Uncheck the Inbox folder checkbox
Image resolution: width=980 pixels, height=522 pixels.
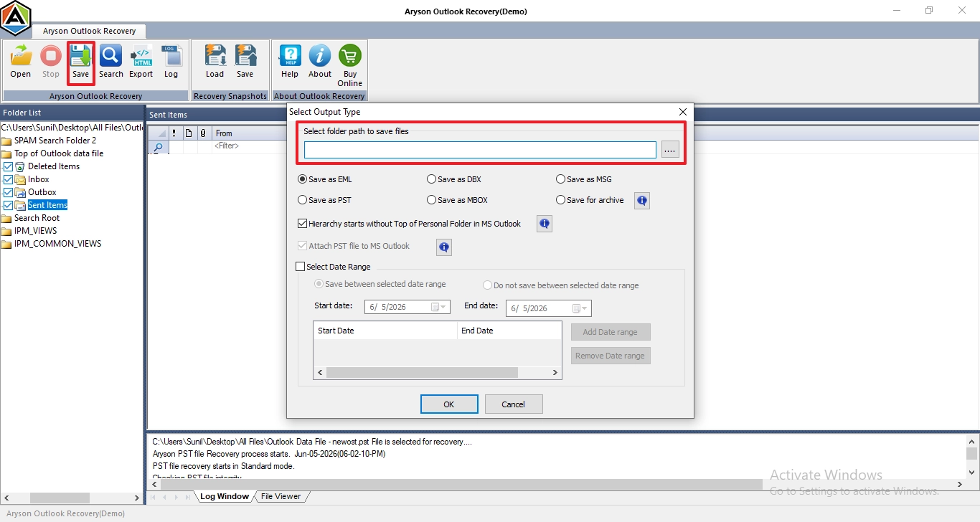coord(9,179)
